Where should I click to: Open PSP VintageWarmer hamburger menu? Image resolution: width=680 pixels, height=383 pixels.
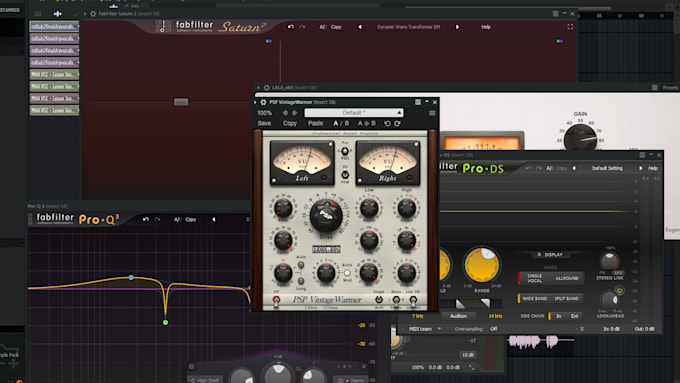[432, 113]
